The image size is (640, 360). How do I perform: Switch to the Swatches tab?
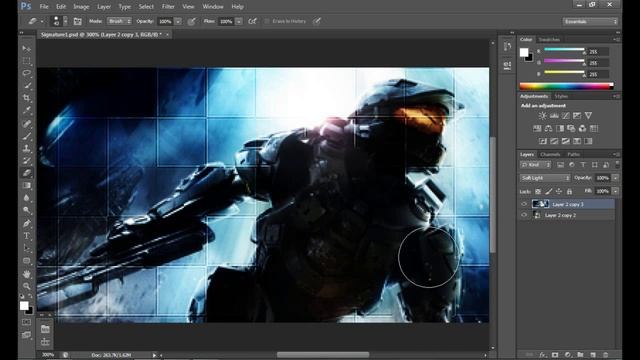click(549, 40)
